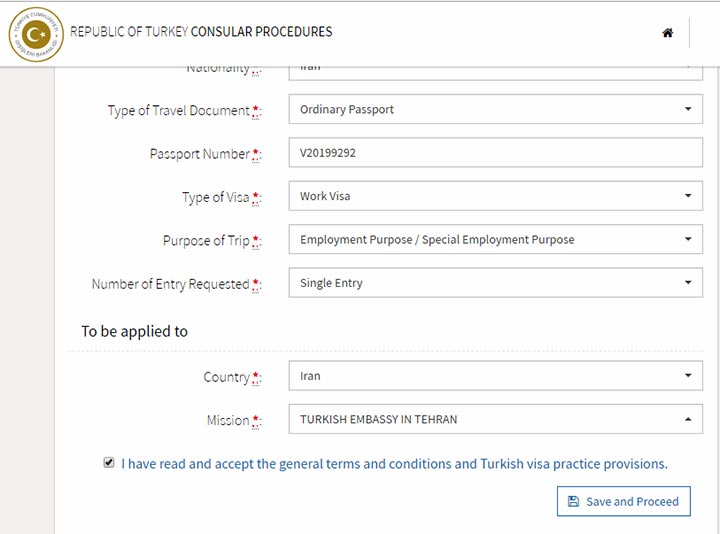Open the Purpose of Trip dropdown
This screenshot has height=534, width=720.
tap(495, 239)
